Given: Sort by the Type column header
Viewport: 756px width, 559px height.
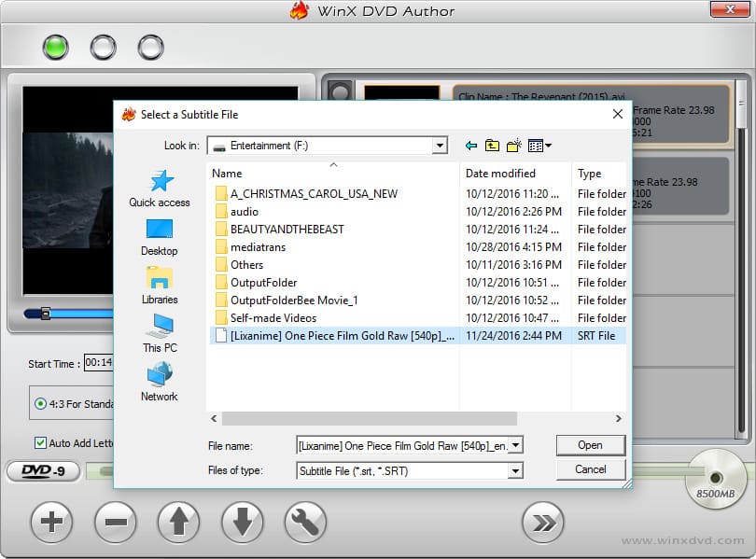Looking at the screenshot, I should point(599,174).
